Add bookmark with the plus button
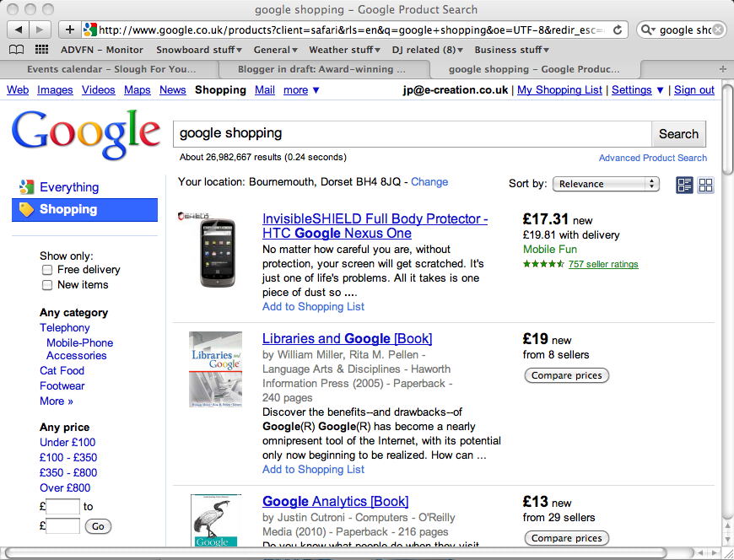Screen dimensions: 734x560 70,30
